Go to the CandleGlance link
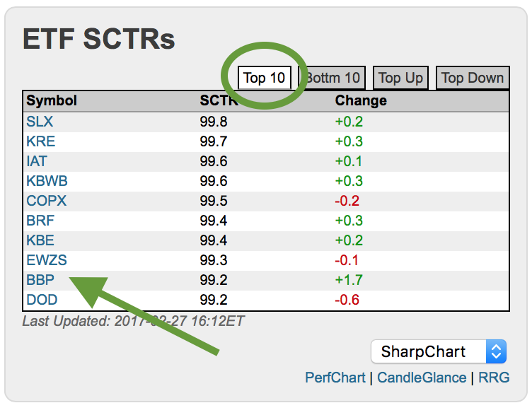 (x=422, y=378)
